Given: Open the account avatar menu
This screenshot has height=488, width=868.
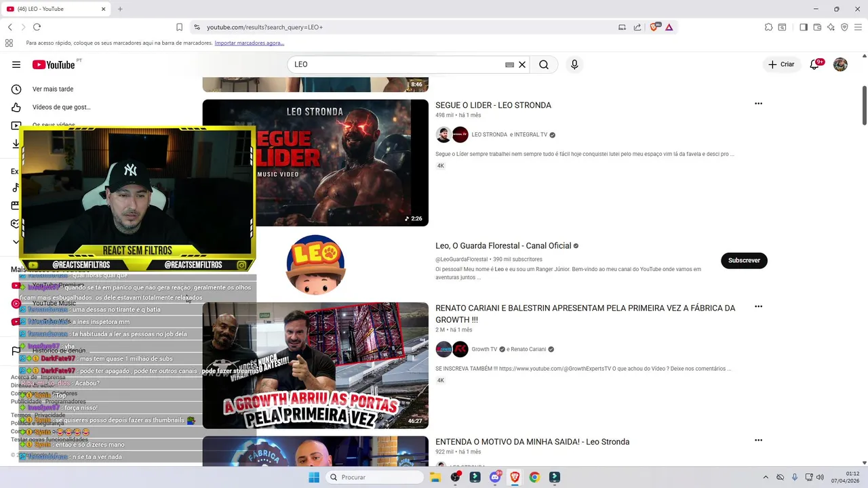Looking at the screenshot, I should [840, 64].
